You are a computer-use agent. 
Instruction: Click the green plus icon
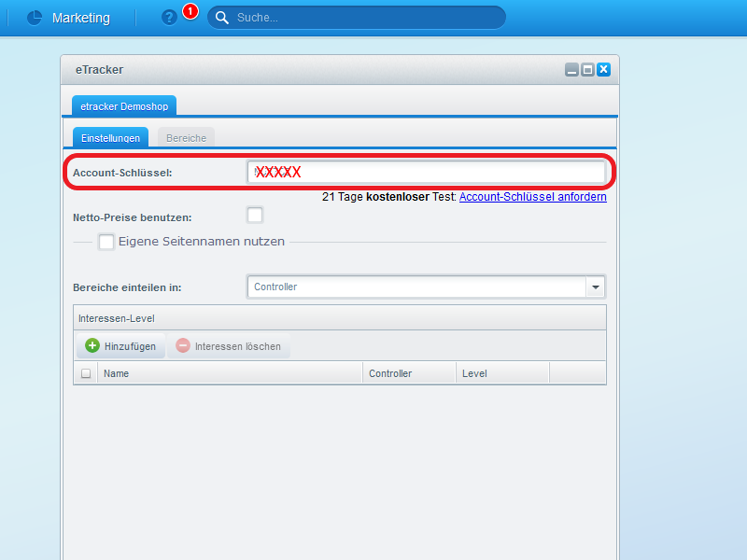click(92, 345)
